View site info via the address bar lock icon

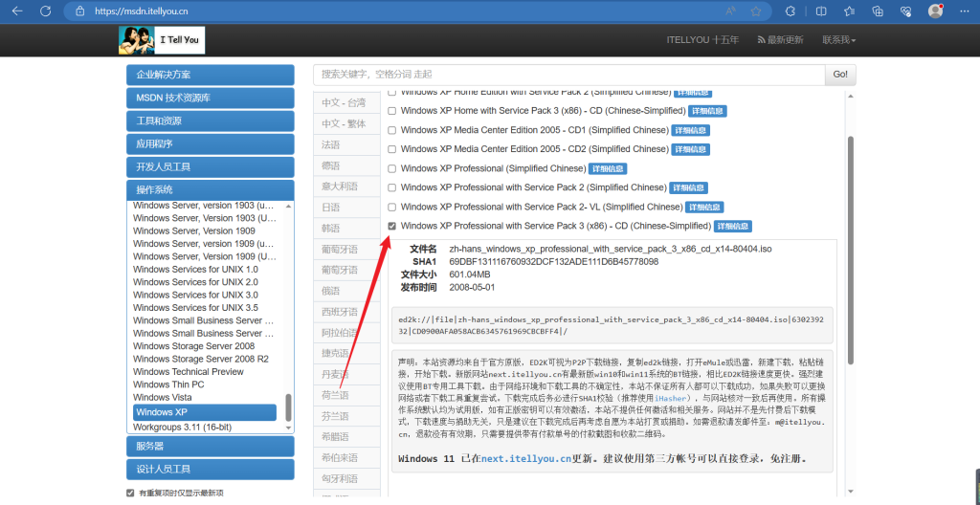[79, 11]
